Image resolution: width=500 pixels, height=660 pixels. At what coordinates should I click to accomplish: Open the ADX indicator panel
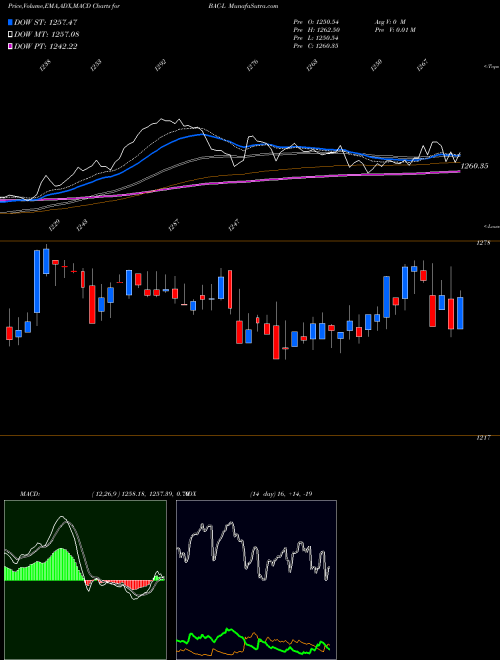256,580
